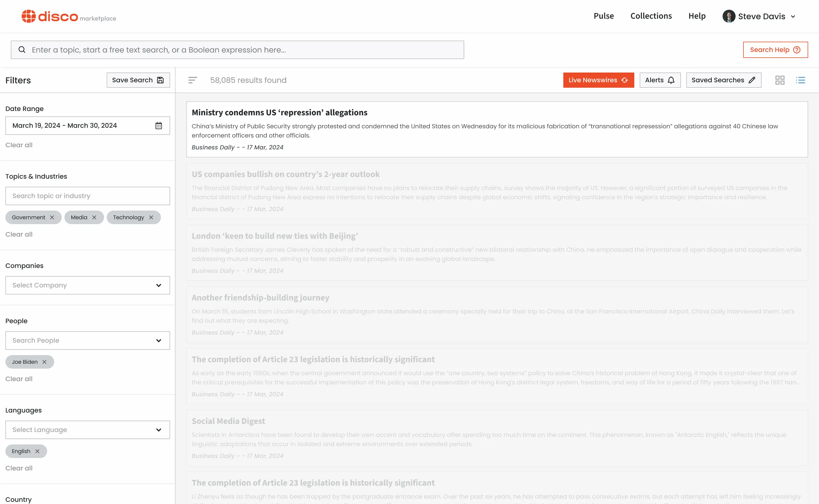Click the calendar icon in date range
819x504 pixels.
tap(158, 125)
